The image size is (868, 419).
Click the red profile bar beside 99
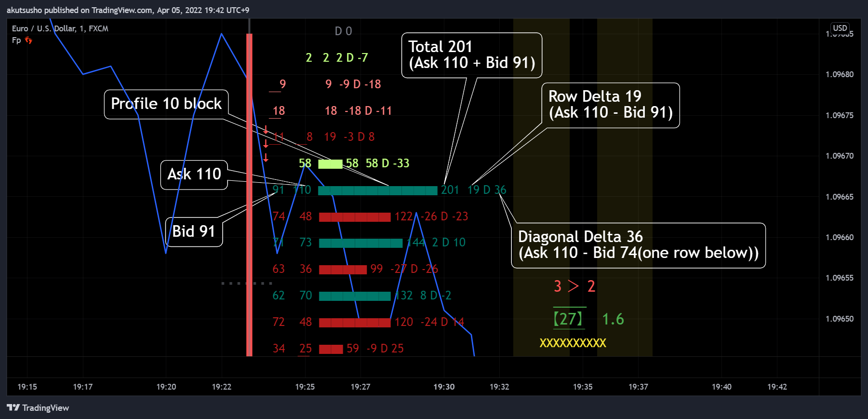[343, 270]
